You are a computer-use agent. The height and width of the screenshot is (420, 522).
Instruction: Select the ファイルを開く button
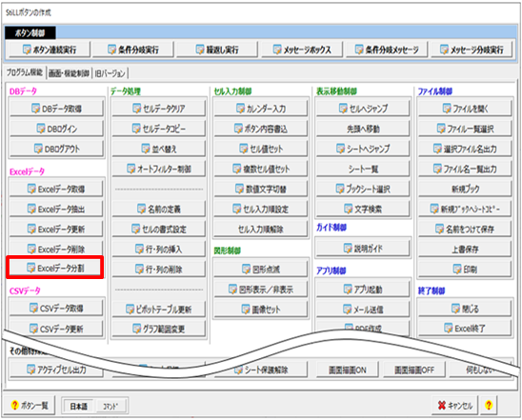click(465, 109)
